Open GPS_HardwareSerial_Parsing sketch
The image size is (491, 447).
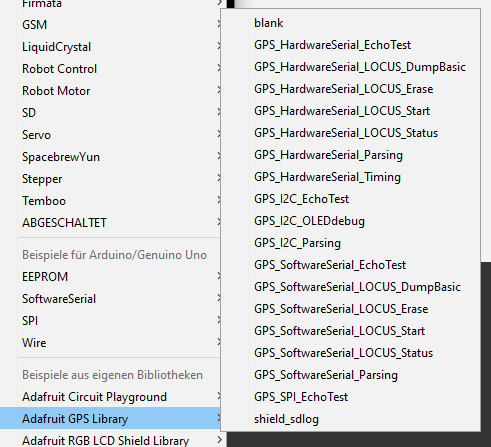pos(351,155)
